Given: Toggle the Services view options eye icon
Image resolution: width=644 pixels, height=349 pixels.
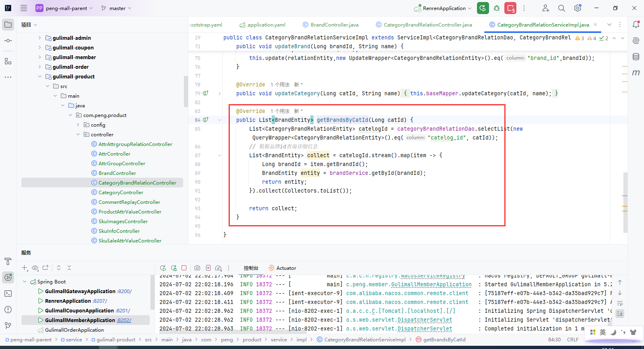Looking at the screenshot, I should [35, 268].
